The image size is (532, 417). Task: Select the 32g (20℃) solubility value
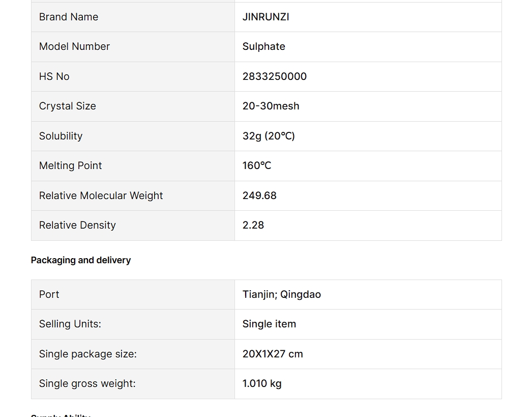point(269,136)
